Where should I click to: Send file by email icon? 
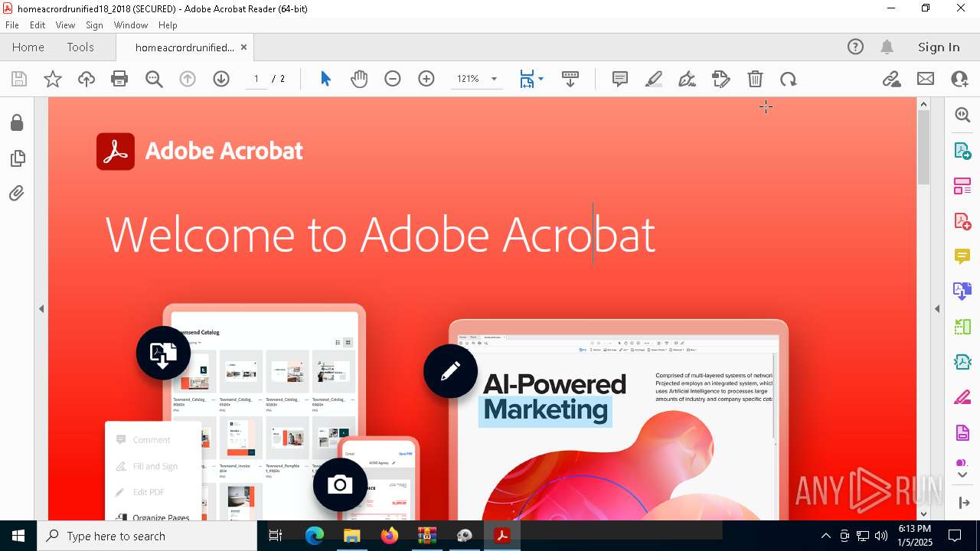click(x=926, y=79)
